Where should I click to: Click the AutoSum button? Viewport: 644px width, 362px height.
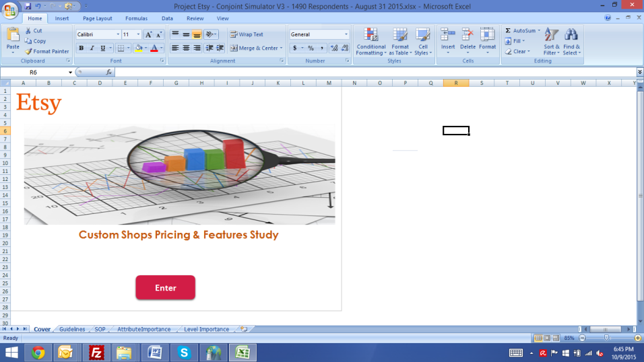click(x=521, y=31)
